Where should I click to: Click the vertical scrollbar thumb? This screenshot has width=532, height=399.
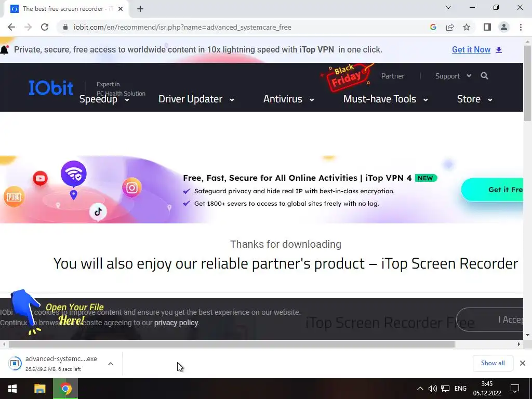(x=527, y=83)
